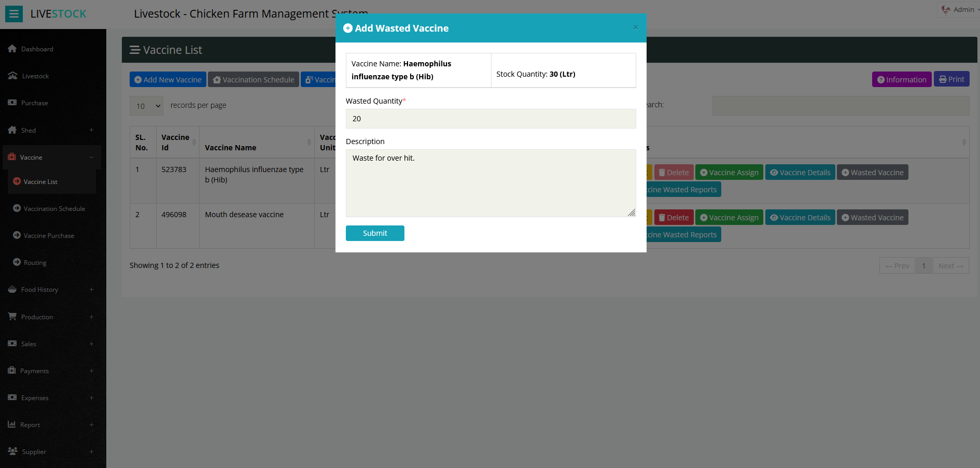
Task: Expand the Shed menu plus sign
Action: (91, 130)
